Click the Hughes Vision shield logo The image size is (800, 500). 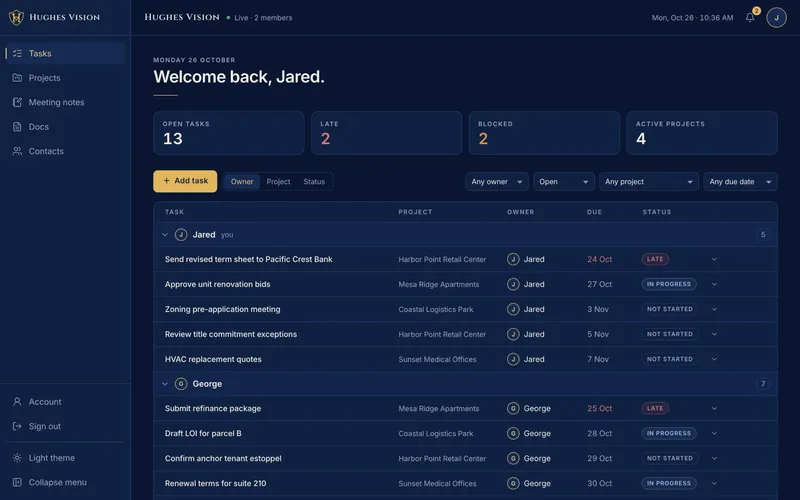(x=16, y=17)
